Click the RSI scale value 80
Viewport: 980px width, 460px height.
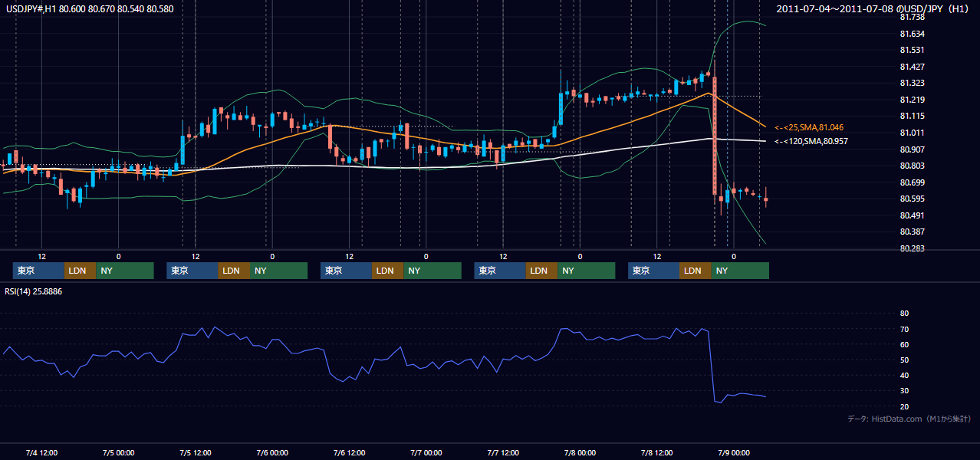(904, 314)
